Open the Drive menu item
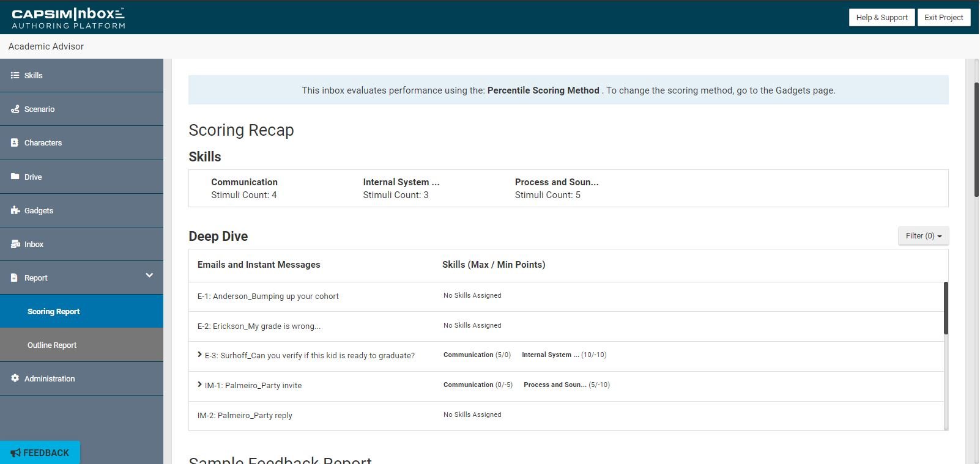This screenshot has height=464, width=980. pos(81,177)
